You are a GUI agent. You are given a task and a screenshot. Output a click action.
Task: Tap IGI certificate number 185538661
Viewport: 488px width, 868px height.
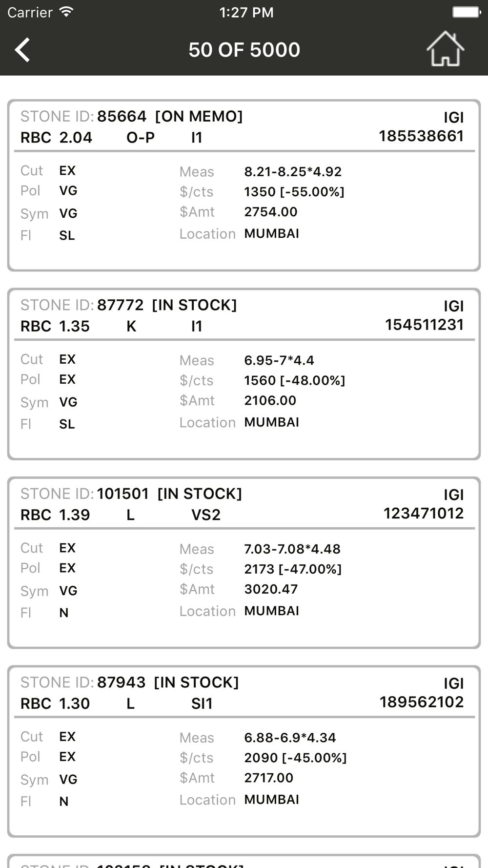(421, 136)
